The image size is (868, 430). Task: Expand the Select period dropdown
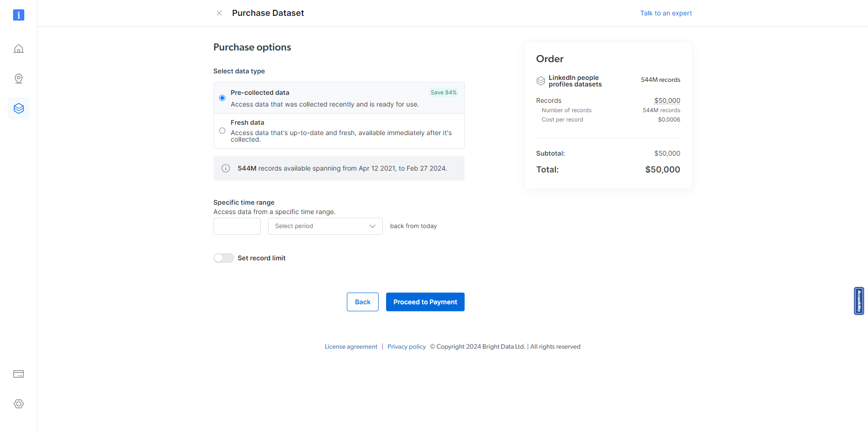(x=325, y=226)
